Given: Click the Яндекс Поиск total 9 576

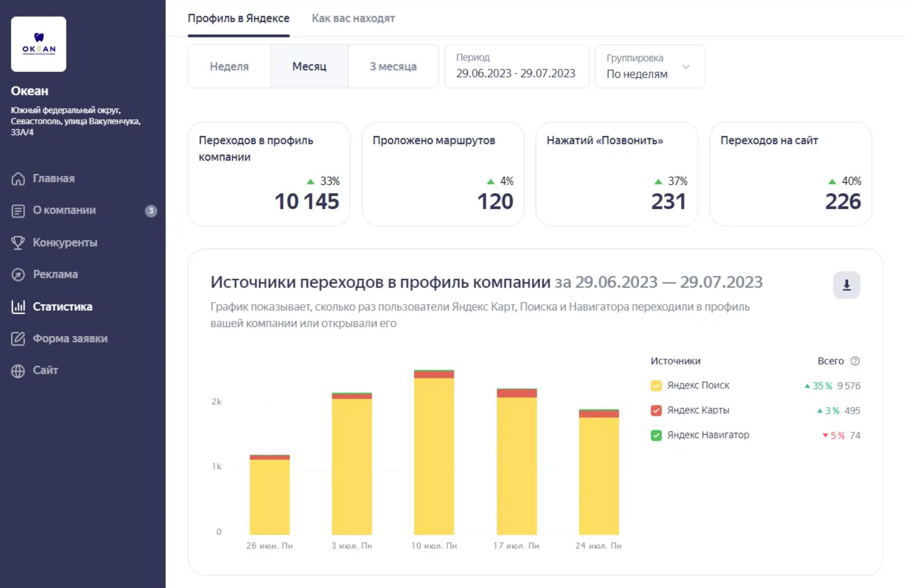Looking at the screenshot, I should (848, 386).
